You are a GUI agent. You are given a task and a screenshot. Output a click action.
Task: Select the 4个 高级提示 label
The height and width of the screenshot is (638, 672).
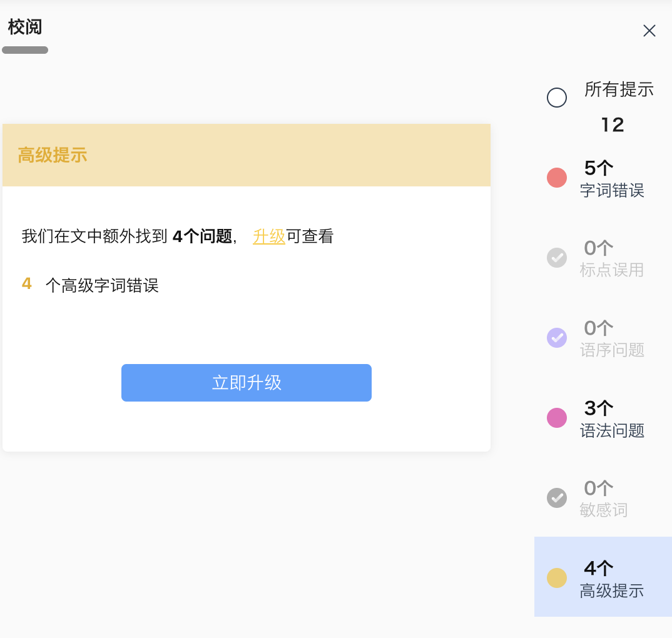pyautogui.click(x=611, y=579)
